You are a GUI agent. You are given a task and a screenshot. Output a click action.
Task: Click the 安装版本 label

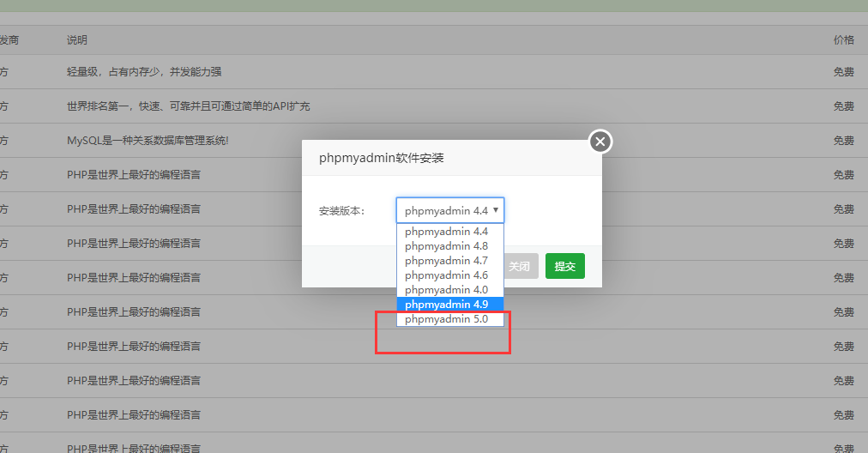[x=341, y=211]
